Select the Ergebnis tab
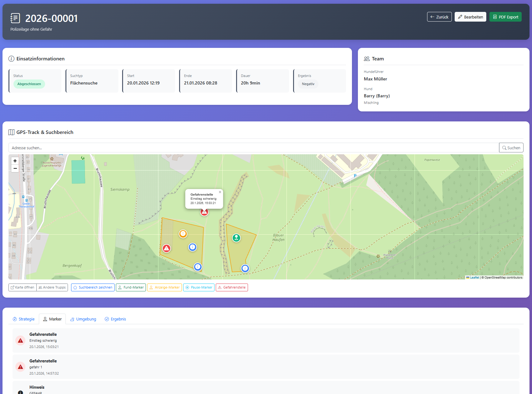The height and width of the screenshot is (394, 532). (x=115, y=319)
